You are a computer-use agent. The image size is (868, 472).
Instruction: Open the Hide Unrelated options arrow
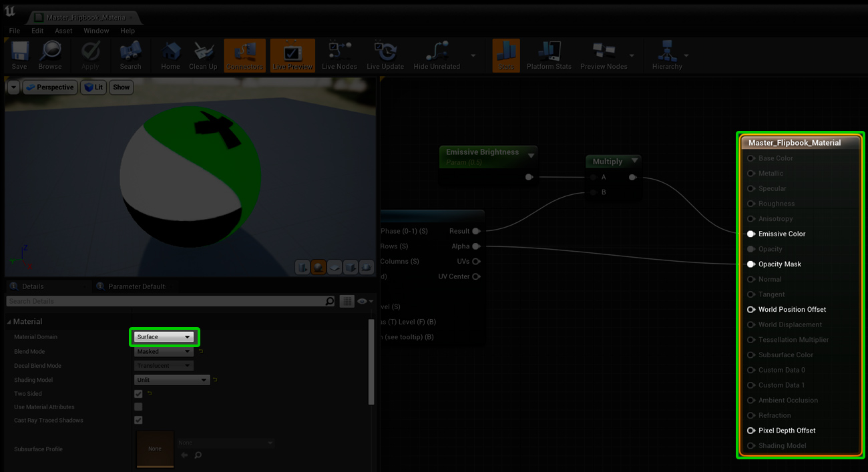473,55
